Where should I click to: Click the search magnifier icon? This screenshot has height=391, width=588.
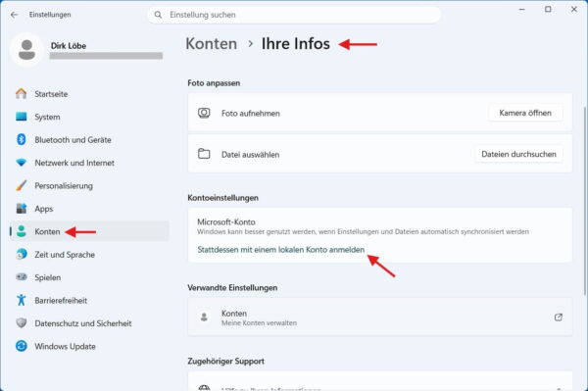pos(158,15)
